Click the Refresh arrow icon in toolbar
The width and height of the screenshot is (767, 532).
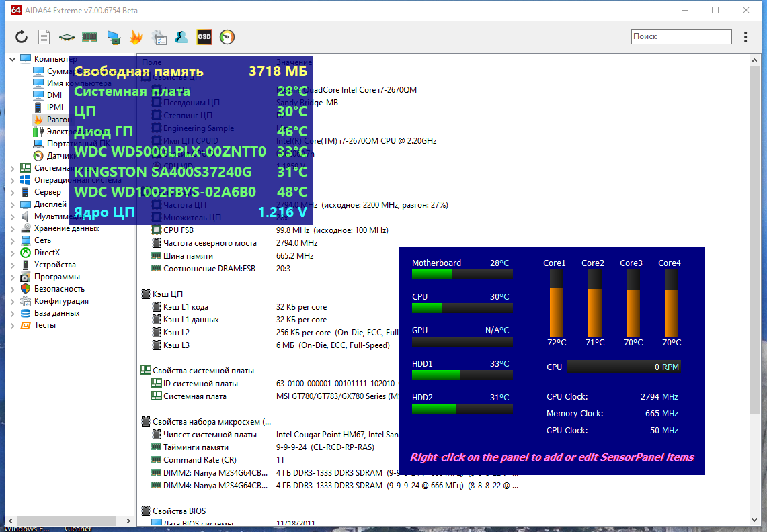click(21, 37)
